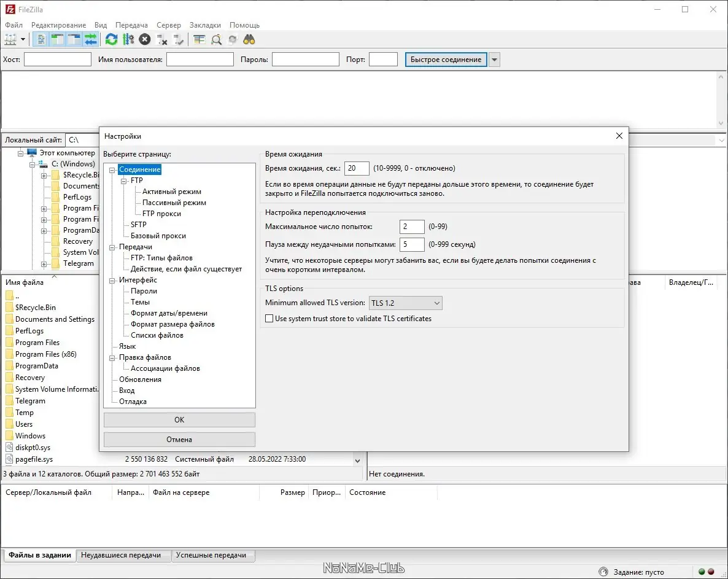This screenshot has height=579, width=728.
Task: Close the Настройки dialog
Action: (x=619, y=136)
